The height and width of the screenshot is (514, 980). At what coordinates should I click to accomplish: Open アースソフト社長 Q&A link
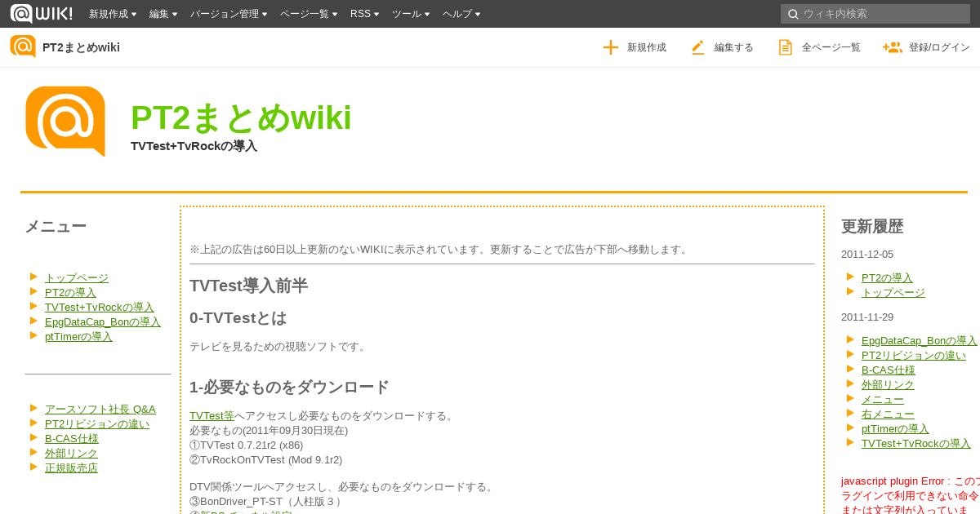tap(100, 409)
